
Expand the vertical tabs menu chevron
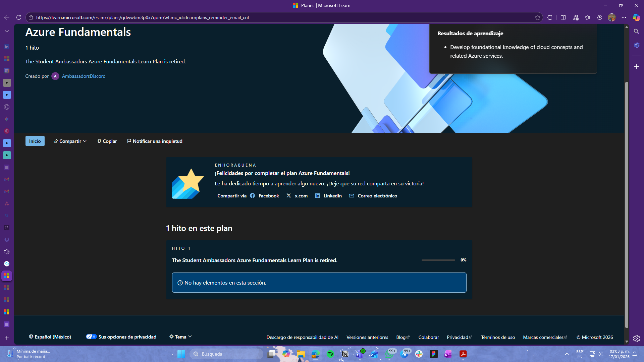[7, 31]
